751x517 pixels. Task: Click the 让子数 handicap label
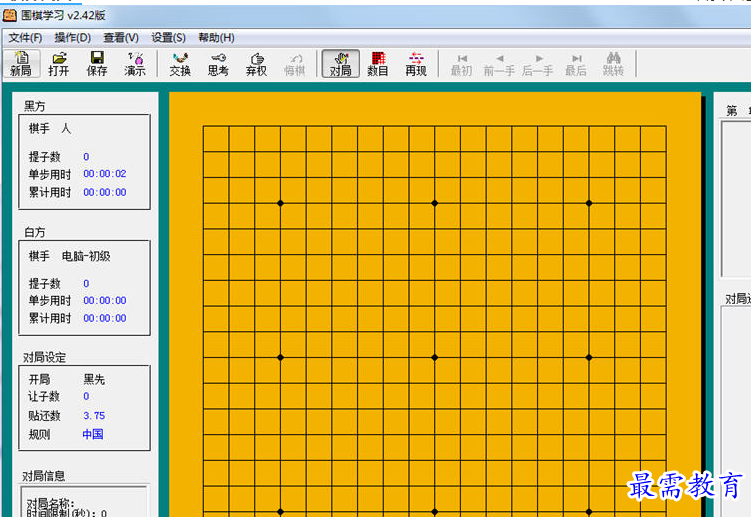coord(44,397)
